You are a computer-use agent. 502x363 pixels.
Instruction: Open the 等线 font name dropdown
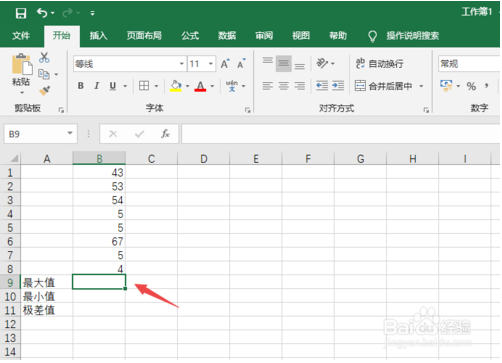[x=182, y=63]
